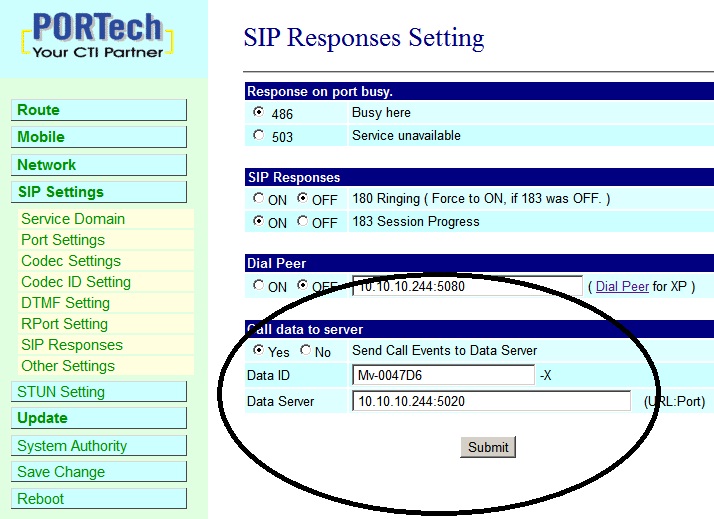
Task: Select Yes for sending call events
Action: click(x=259, y=350)
